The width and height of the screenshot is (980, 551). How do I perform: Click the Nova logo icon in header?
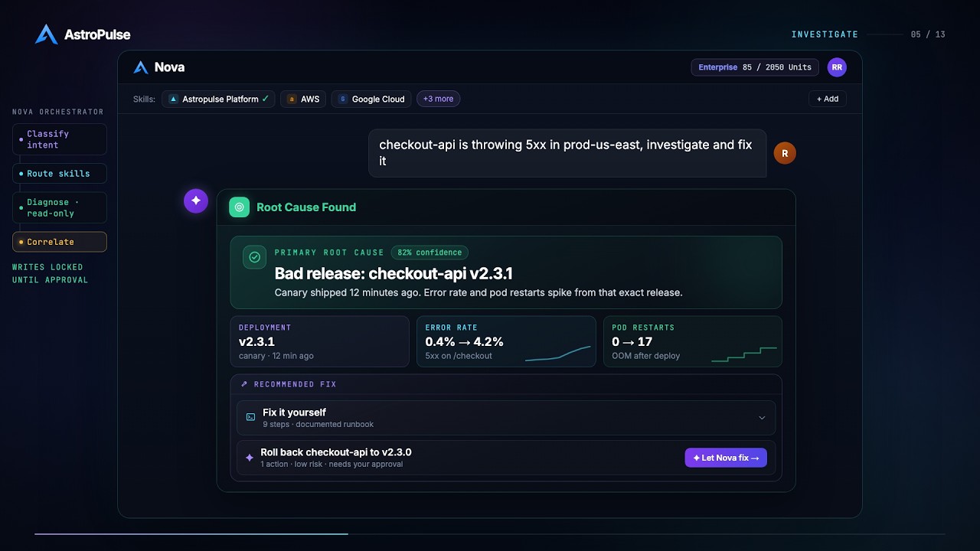141,67
